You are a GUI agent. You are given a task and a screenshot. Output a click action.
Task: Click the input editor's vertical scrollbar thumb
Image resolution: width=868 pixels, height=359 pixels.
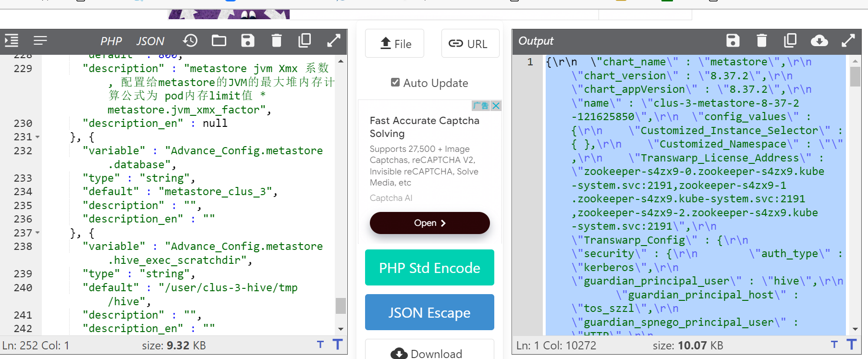(341, 306)
